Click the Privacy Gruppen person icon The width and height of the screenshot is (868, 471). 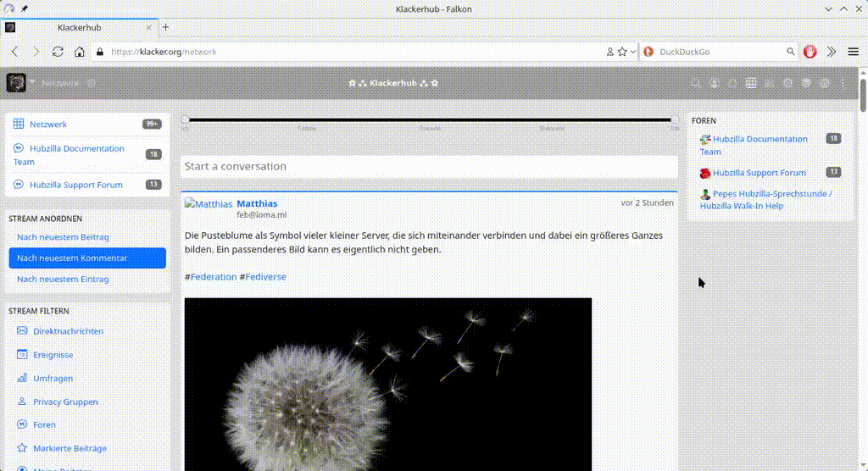(21, 402)
